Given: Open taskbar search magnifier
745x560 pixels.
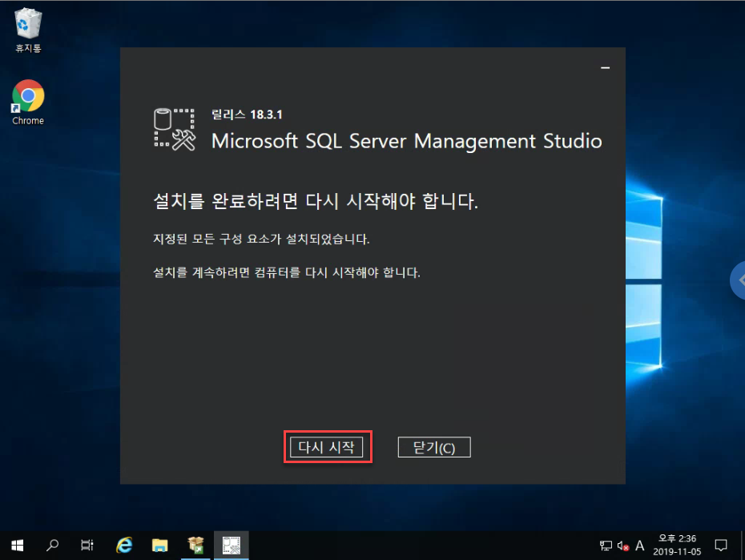Looking at the screenshot, I should [x=52, y=546].
